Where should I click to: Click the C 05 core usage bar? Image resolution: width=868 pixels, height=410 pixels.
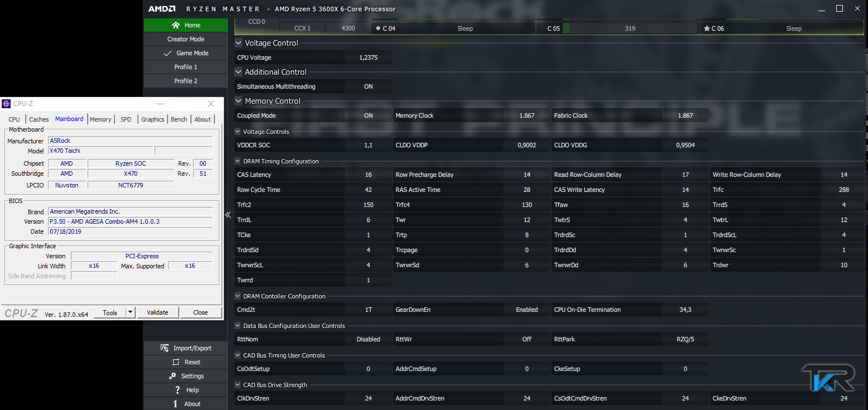click(x=630, y=28)
